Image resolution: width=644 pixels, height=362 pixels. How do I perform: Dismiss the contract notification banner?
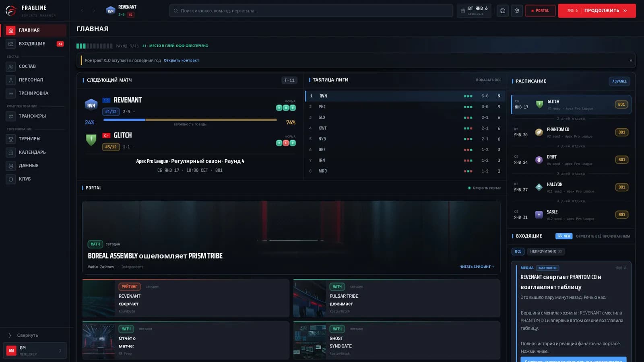pyautogui.click(x=631, y=60)
